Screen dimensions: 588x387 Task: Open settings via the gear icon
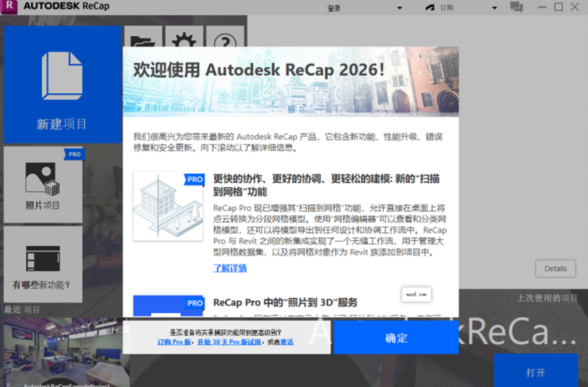pyautogui.click(x=184, y=37)
